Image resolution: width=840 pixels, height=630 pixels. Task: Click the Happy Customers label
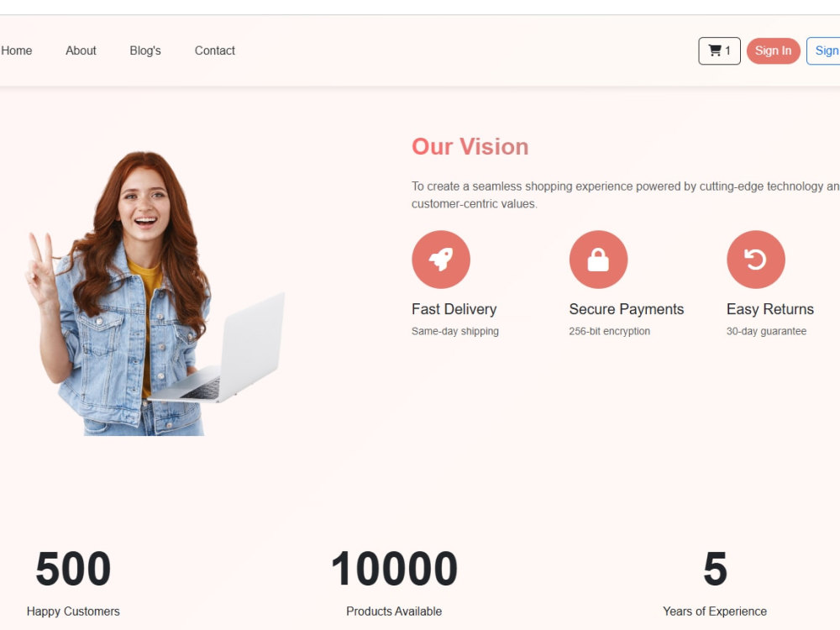pos(73,612)
